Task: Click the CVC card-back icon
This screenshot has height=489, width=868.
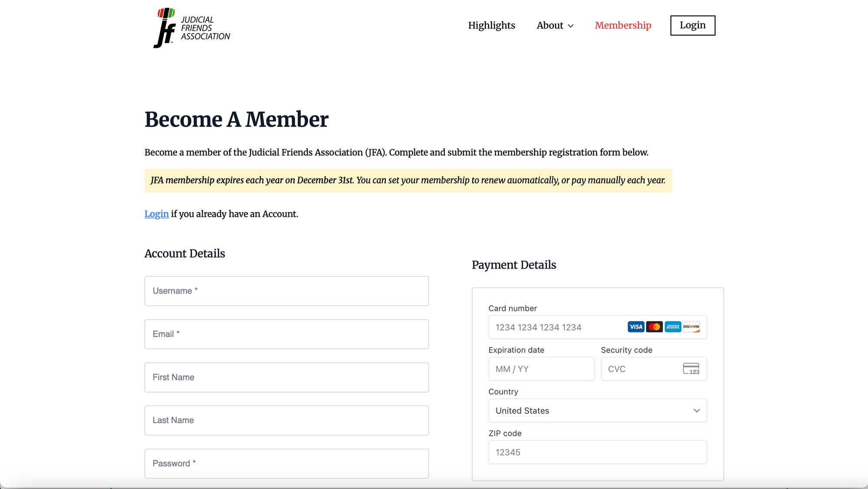Action: pyautogui.click(x=691, y=369)
